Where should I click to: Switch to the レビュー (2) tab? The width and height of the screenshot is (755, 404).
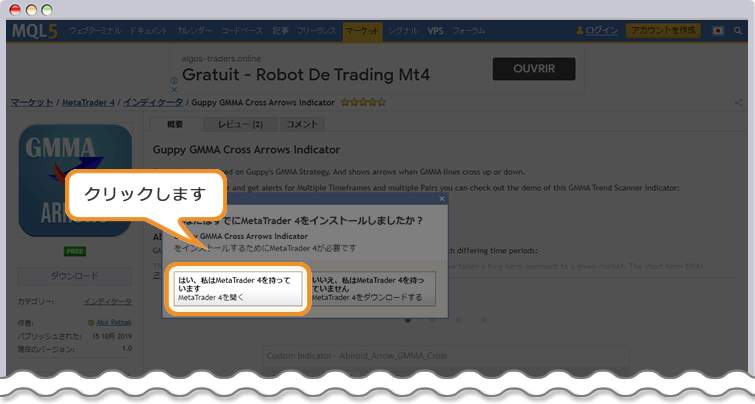[x=240, y=124]
